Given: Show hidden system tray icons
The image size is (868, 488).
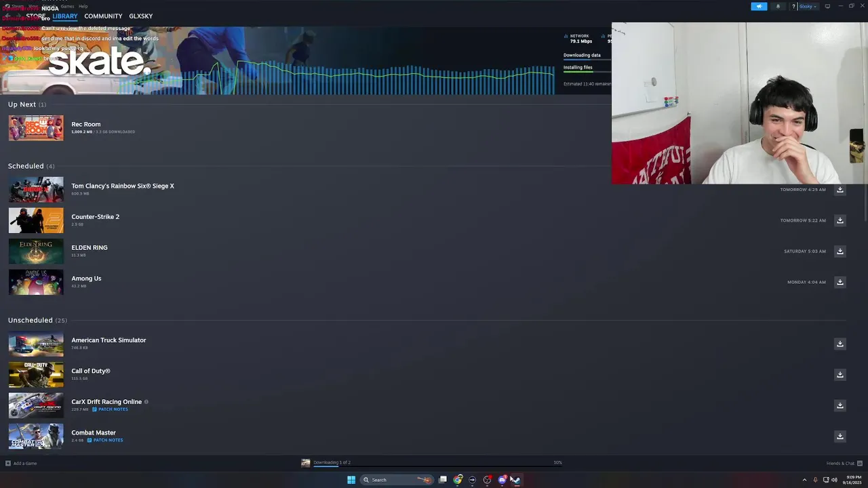Looking at the screenshot, I should point(804,480).
